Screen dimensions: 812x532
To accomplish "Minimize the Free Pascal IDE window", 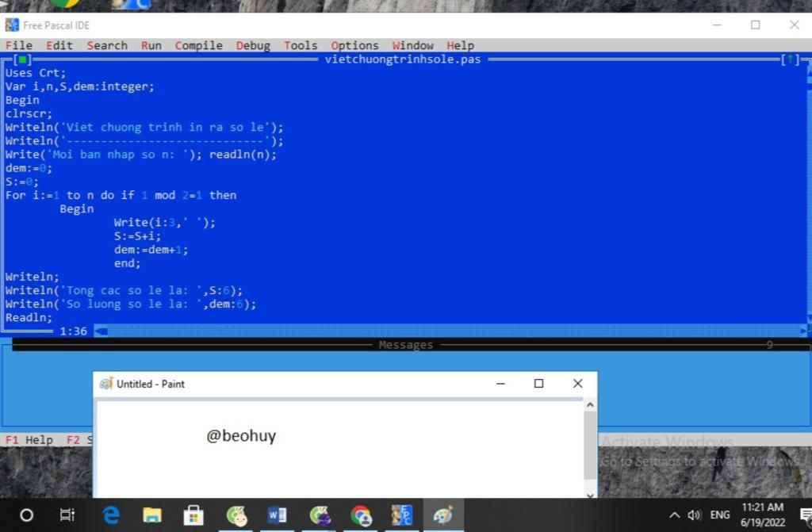I will [x=717, y=25].
